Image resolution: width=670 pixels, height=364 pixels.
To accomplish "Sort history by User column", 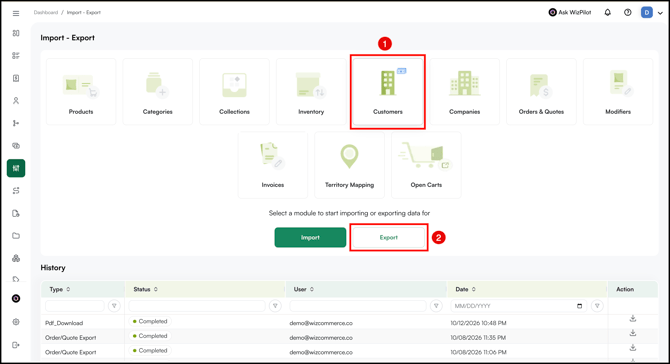I will coord(304,289).
